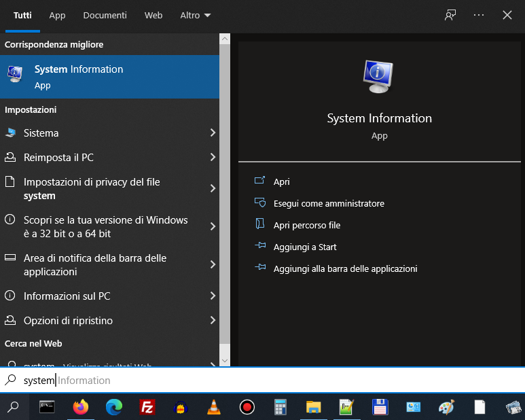The width and height of the screenshot is (525, 420).
Task: Click the System Information icon in best match
Action: 15,74
